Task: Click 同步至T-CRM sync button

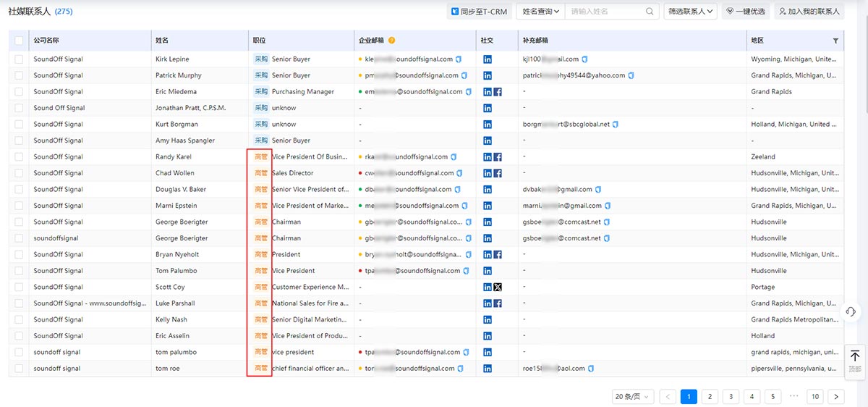Action: click(479, 12)
